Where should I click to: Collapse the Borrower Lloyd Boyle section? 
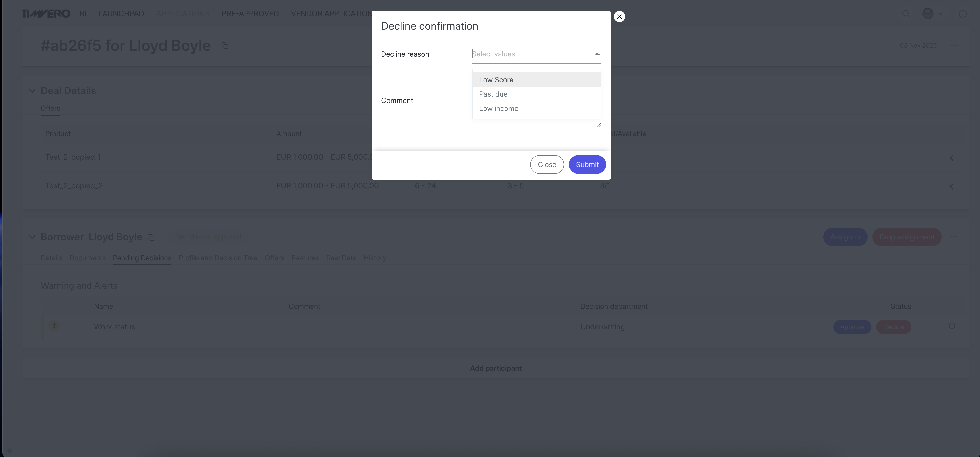pyautogui.click(x=32, y=237)
